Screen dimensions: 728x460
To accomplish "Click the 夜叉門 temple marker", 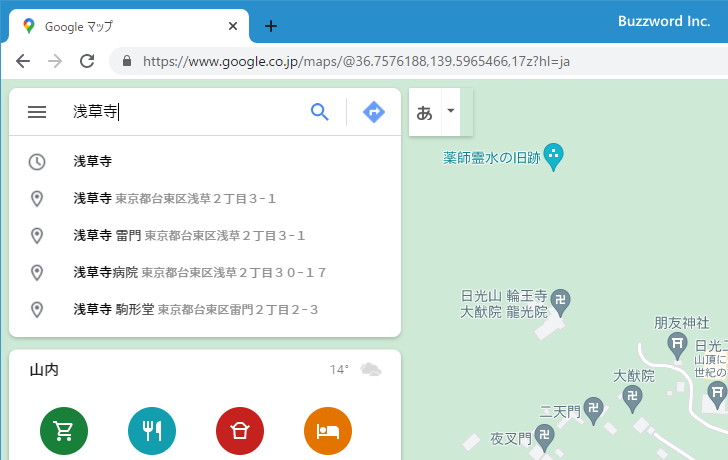I will tap(544, 437).
